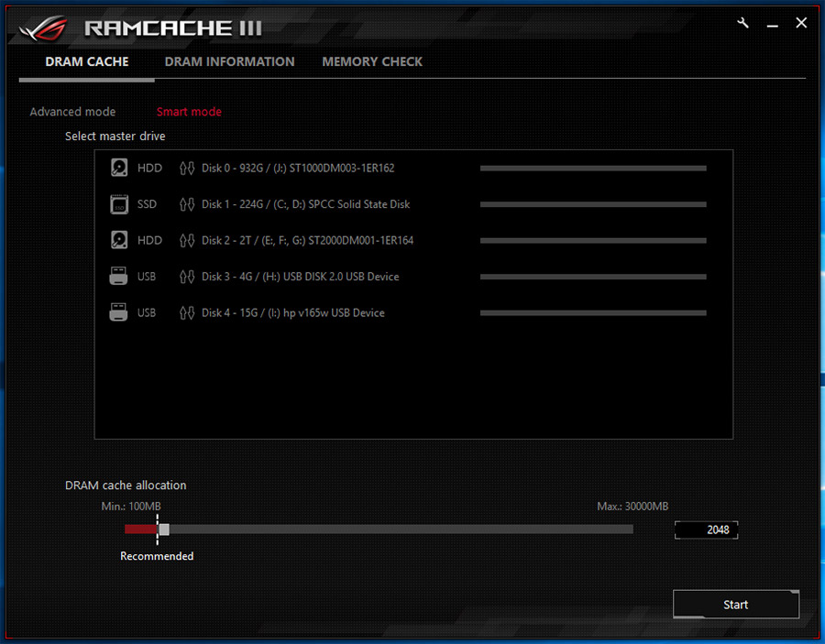This screenshot has width=825, height=644.
Task: Click the Min.: 100MB label
Action: 131,507
